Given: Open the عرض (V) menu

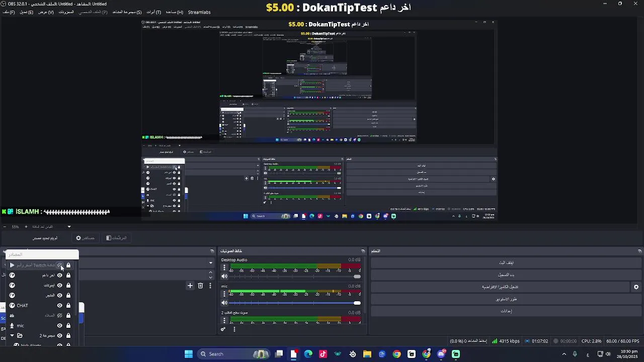Looking at the screenshot, I should click(x=46, y=12).
